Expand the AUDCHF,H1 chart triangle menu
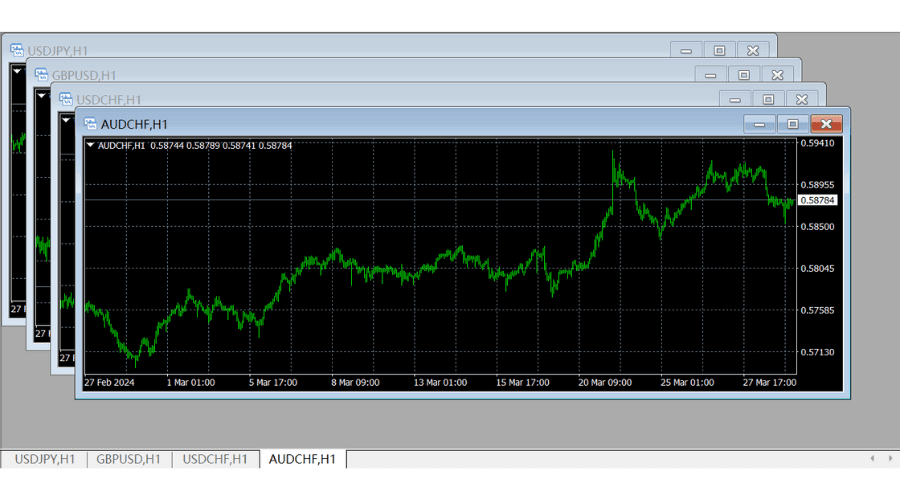This screenshot has height=500, width=900. coord(91,145)
